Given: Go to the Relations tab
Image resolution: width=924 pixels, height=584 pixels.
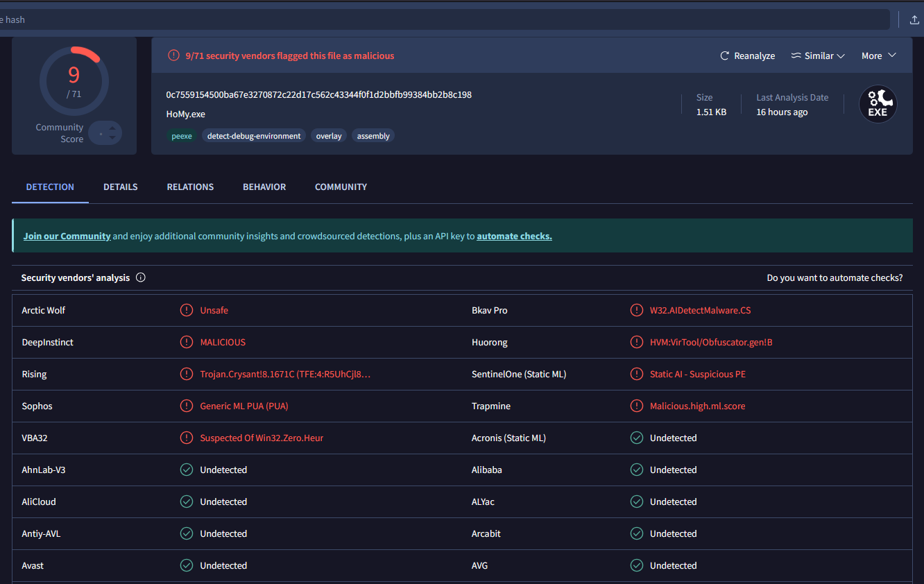Looking at the screenshot, I should (x=190, y=187).
